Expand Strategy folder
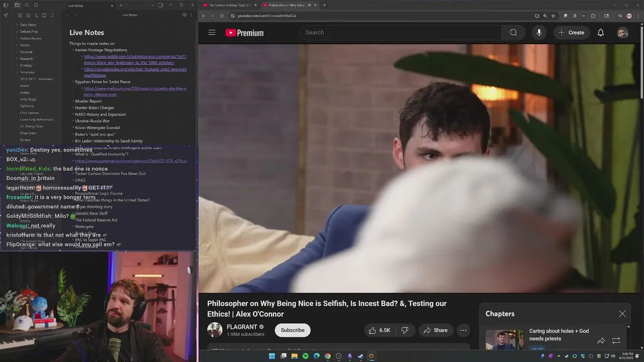The width and height of the screenshot is (644, 362). tap(26, 65)
